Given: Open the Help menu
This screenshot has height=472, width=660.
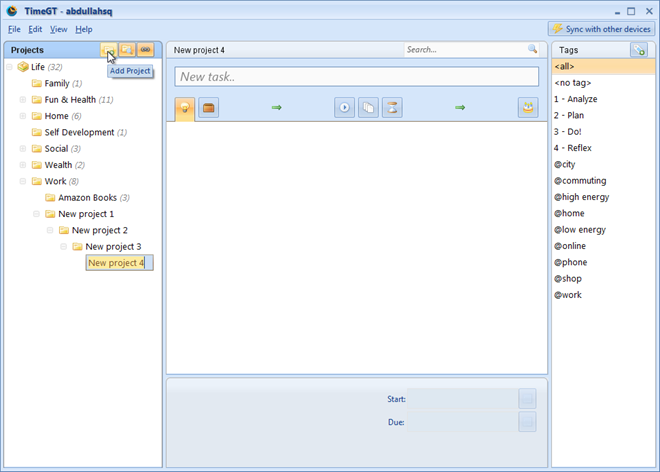Looking at the screenshot, I should tap(84, 29).
